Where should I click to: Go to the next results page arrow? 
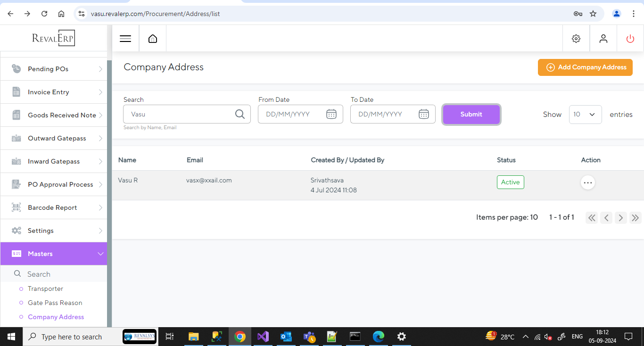coord(621,217)
